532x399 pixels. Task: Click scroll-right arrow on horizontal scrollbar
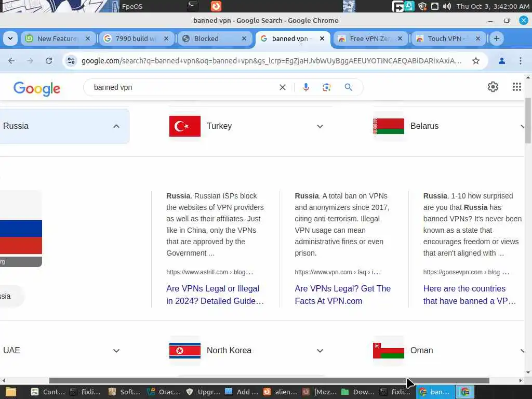point(520,381)
